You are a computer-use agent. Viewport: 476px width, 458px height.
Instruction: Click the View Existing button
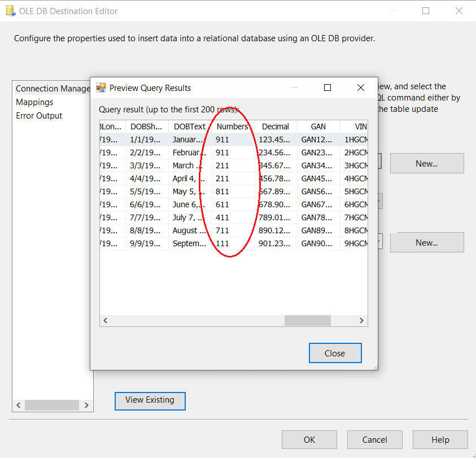(x=150, y=400)
